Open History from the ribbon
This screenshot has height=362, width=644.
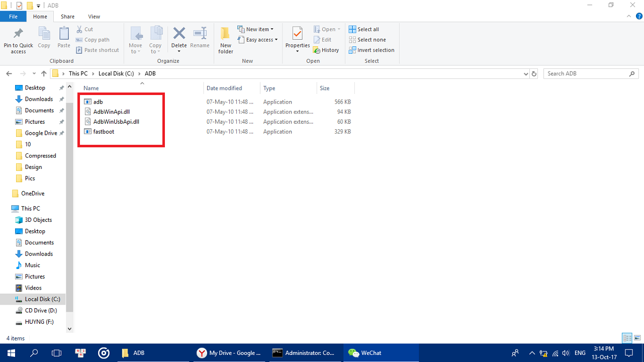(x=326, y=50)
